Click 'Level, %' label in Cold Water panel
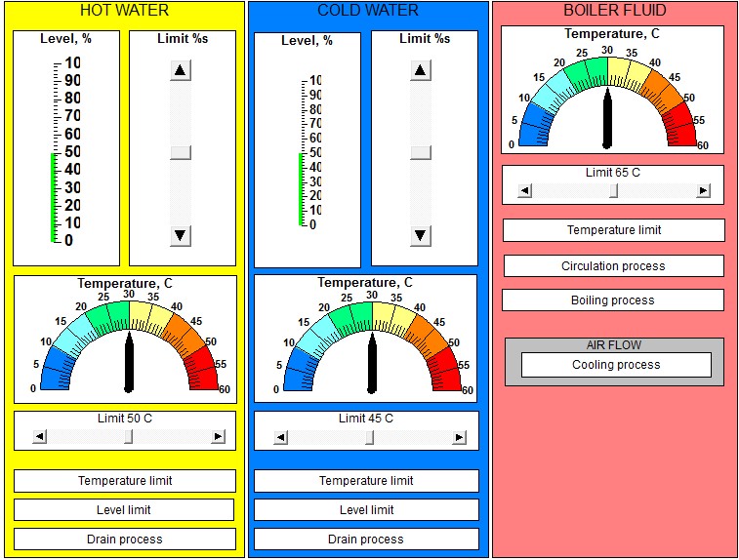Screen dimensions: 739x560 point(307,41)
